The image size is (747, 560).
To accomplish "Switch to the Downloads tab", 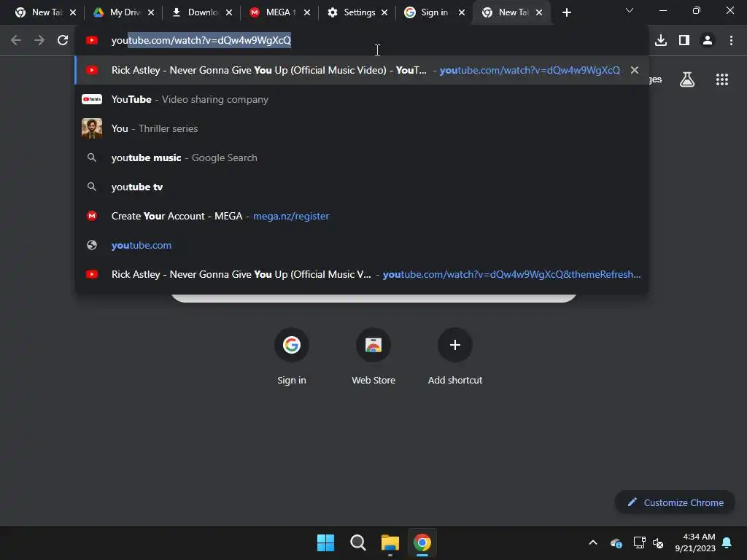I will (201, 13).
